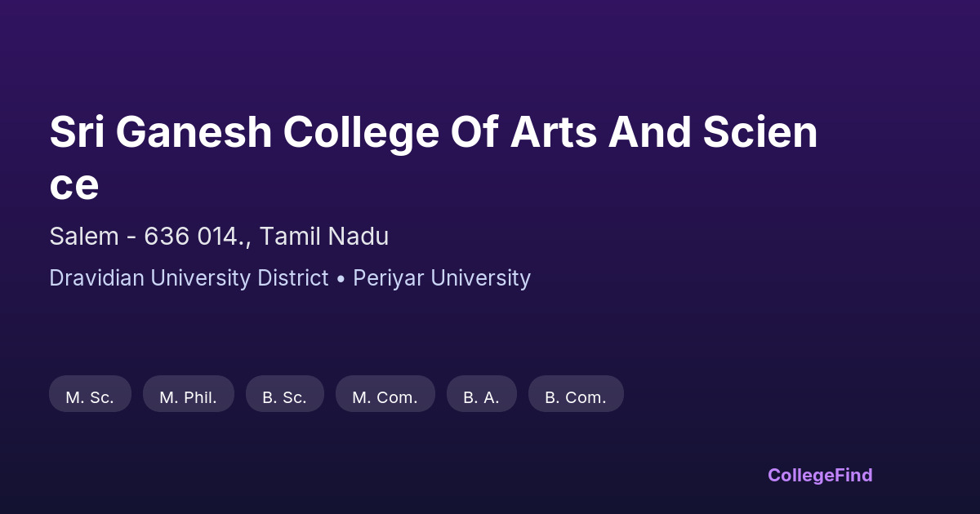Image resolution: width=980 pixels, height=514 pixels.
Task: Select the word "Arts" in the heading
Action: tap(553, 132)
